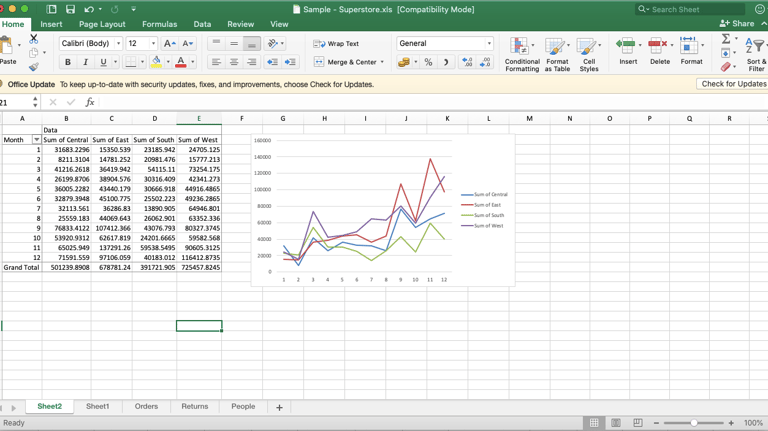Viewport: 768px width, 431px height.
Task: Apply comma style format
Action: click(x=446, y=62)
